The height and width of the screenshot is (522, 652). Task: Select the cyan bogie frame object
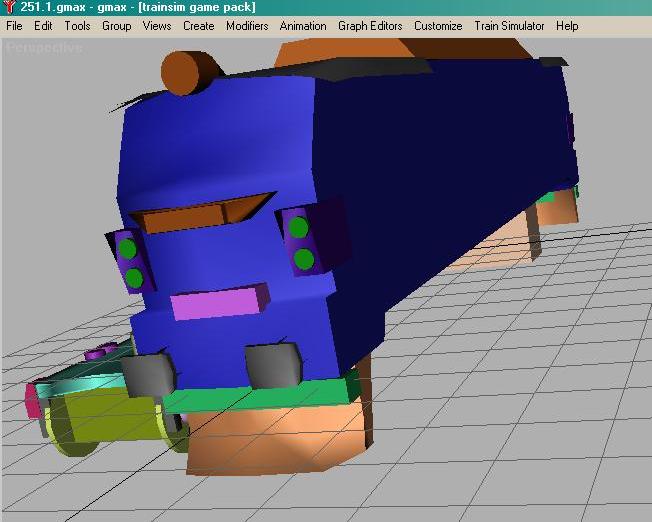click(80, 380)
